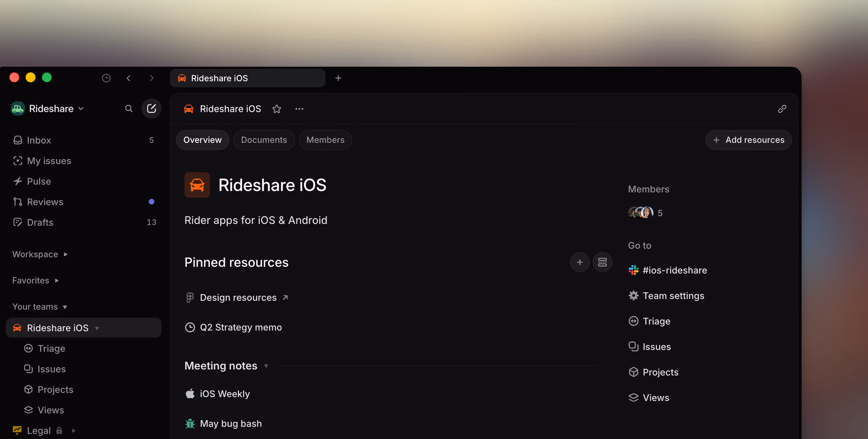Click the team description 'Rider apps for iOS & Android'
The width and height of the screenshot is (868, 439).
pos(256,220)
